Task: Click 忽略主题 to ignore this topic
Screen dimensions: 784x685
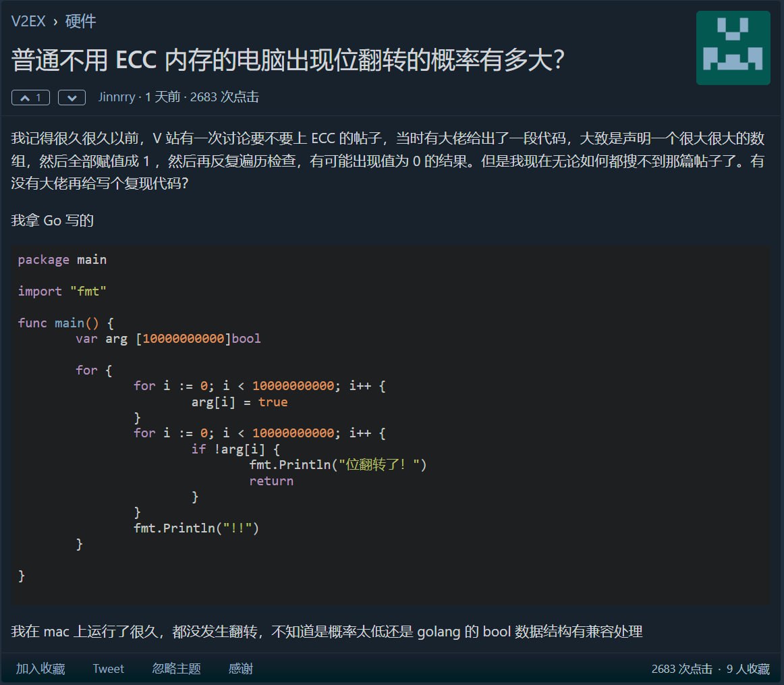Action: [176, 669]
